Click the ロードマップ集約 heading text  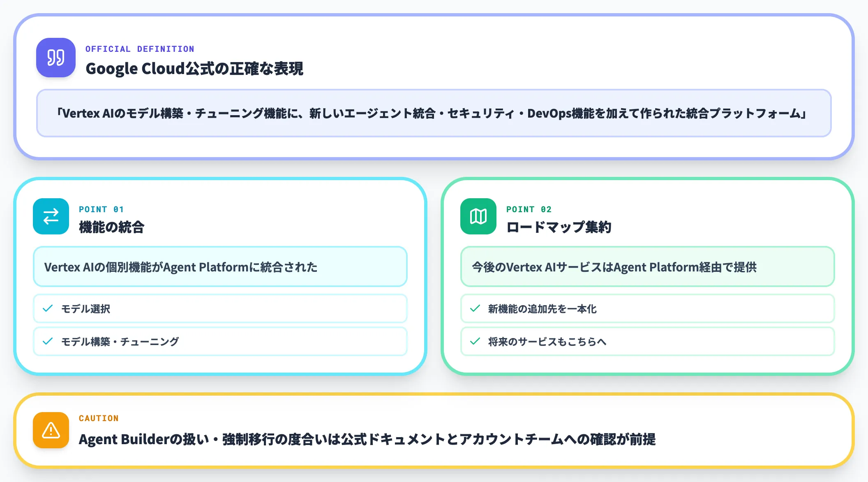559,226
